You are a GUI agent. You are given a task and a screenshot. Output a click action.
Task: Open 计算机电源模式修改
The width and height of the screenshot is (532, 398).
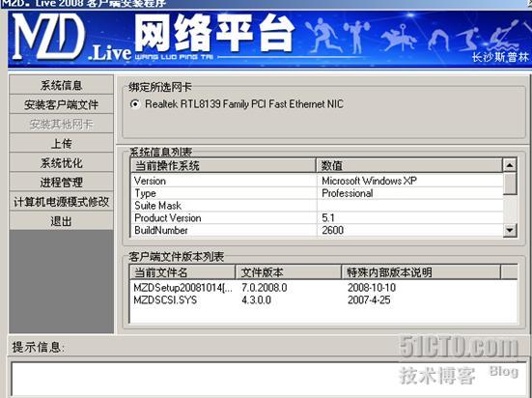(x=61, y=201)
